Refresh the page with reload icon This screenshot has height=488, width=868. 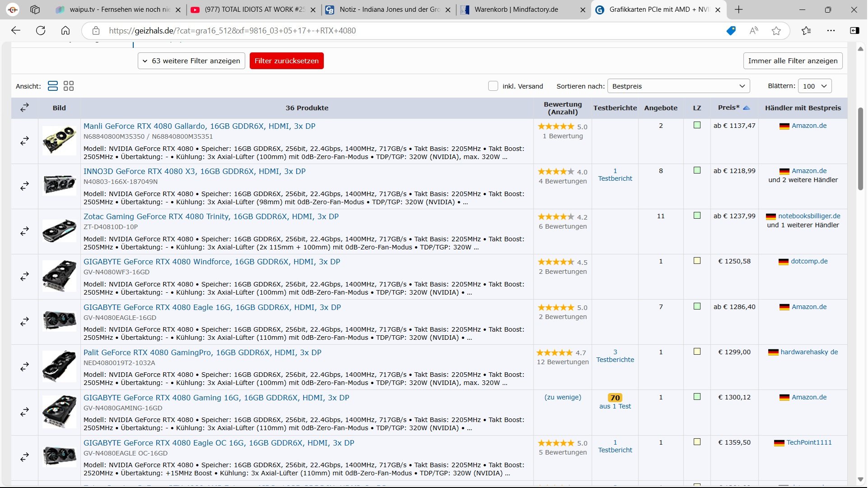tap(41, 31)
